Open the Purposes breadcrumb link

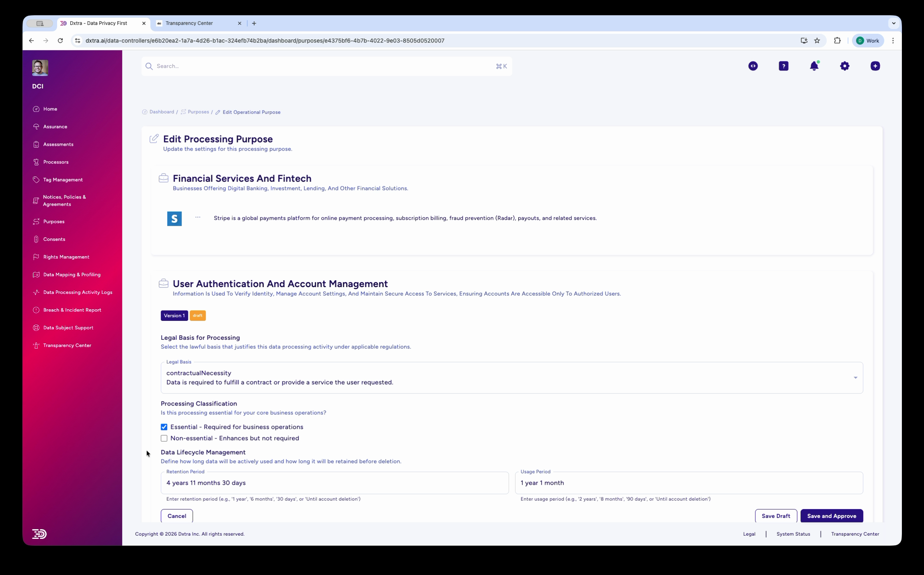(x=198, y=112)
